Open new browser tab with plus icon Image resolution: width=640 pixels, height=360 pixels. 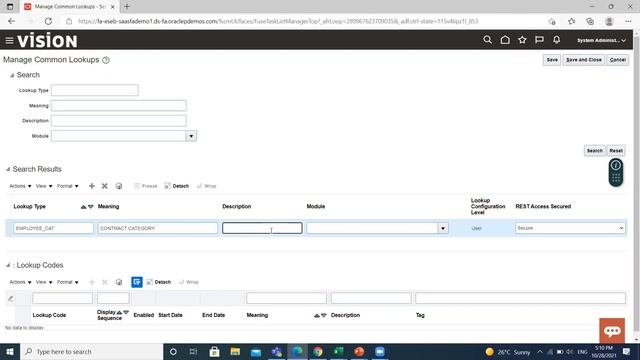[x=127, y=7]
